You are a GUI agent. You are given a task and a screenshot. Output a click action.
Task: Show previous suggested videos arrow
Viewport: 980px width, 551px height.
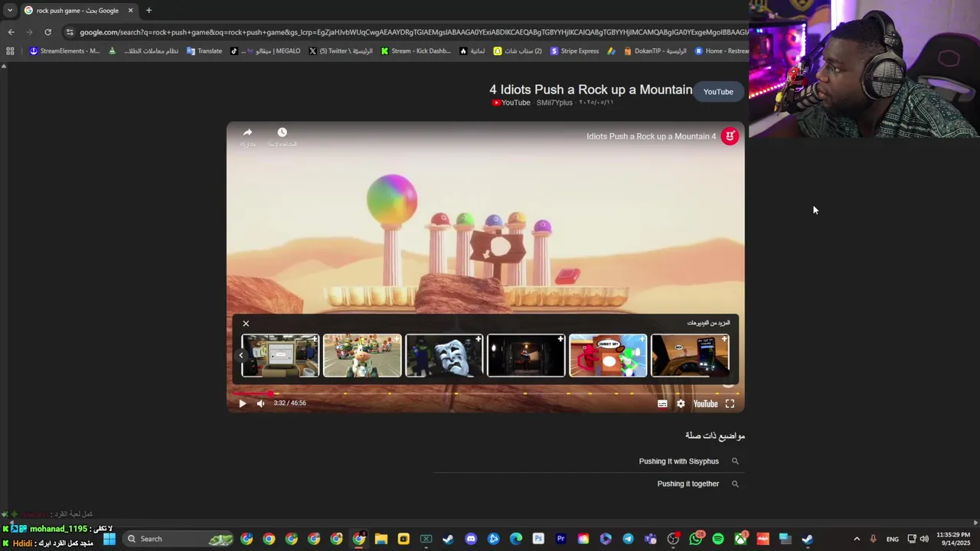240,355
